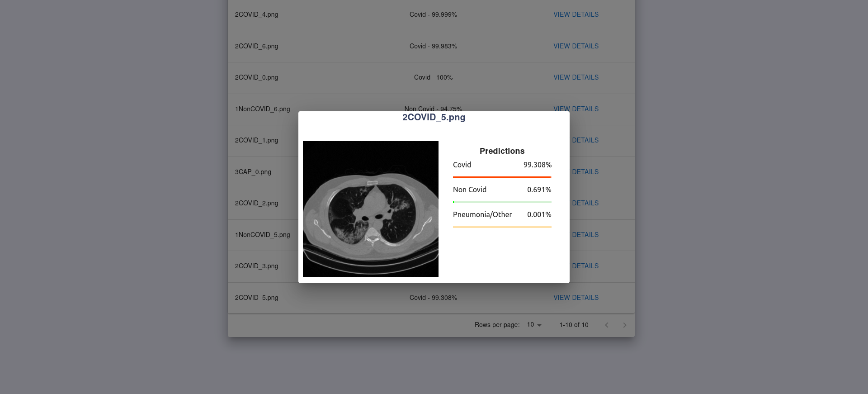Select the Non Covid label in predictions
Image resolution: width=868 pixels, height=394 pixels.
coord(470,190)
